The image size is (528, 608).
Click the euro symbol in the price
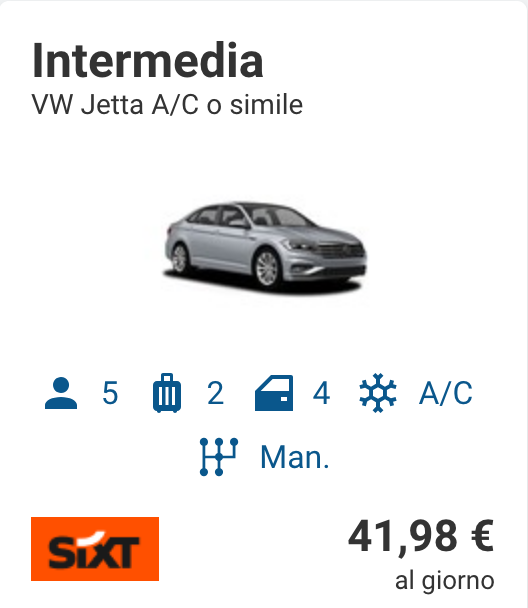coord(483,537)
